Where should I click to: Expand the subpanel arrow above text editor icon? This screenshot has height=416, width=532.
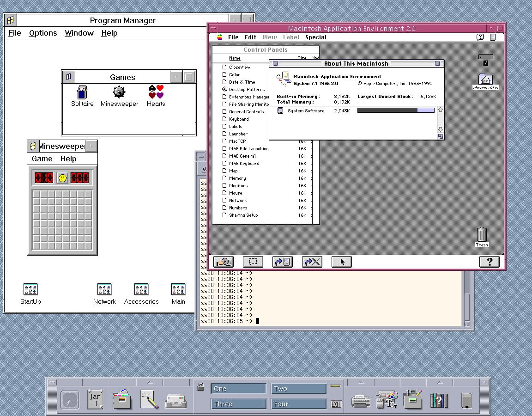point(150,382)
